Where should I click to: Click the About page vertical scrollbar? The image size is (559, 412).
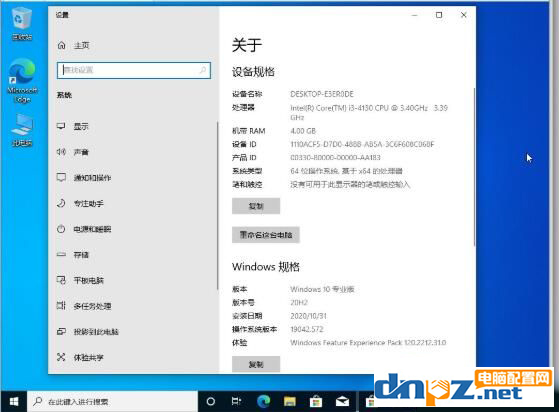click(x=474, y=167)
